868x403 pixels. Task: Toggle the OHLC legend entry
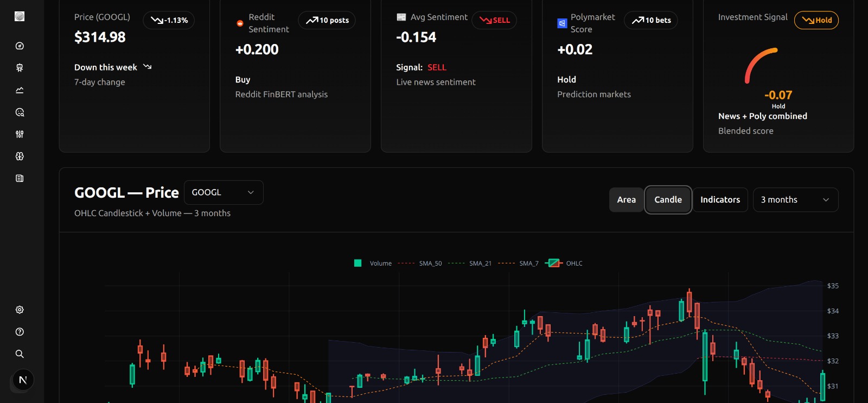564,263
